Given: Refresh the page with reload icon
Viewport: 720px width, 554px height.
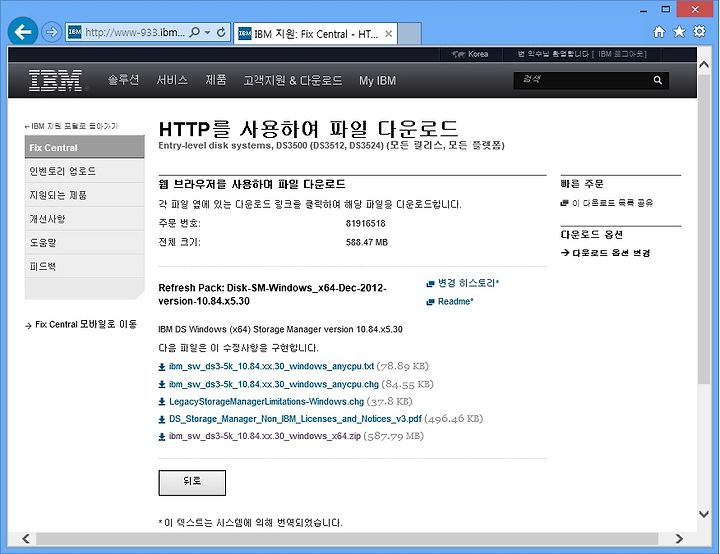Looking at the screenshot, I should [221, 32].
